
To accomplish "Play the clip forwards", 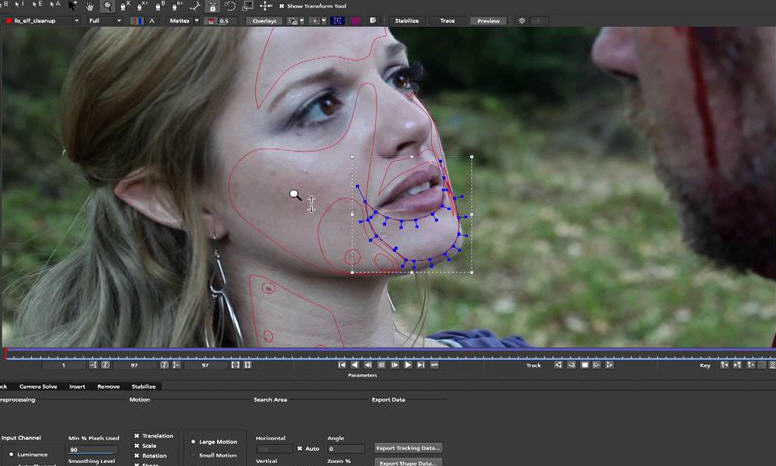I will (408, 365).
